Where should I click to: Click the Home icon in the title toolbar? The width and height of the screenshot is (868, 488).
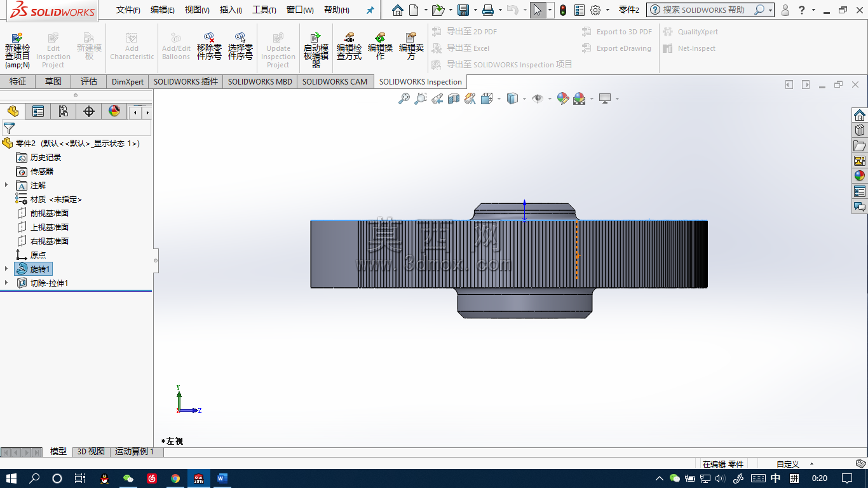click(397, 10)
